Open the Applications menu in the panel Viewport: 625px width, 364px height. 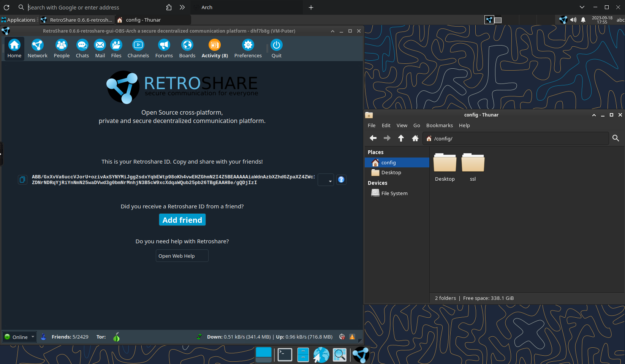click(19, 20)
